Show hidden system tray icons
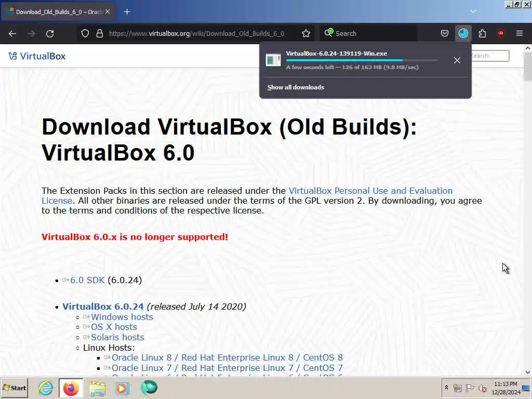The image size is (532, 399). coord(446,388)
